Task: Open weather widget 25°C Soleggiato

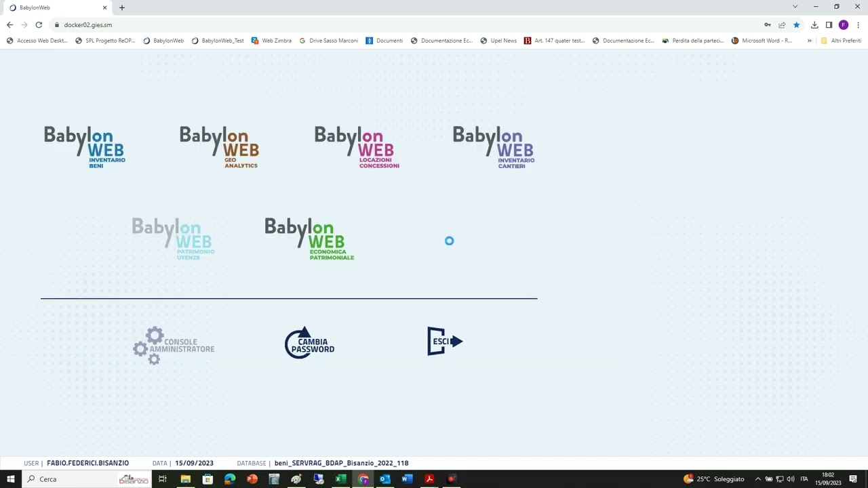Action: (714, 479)
